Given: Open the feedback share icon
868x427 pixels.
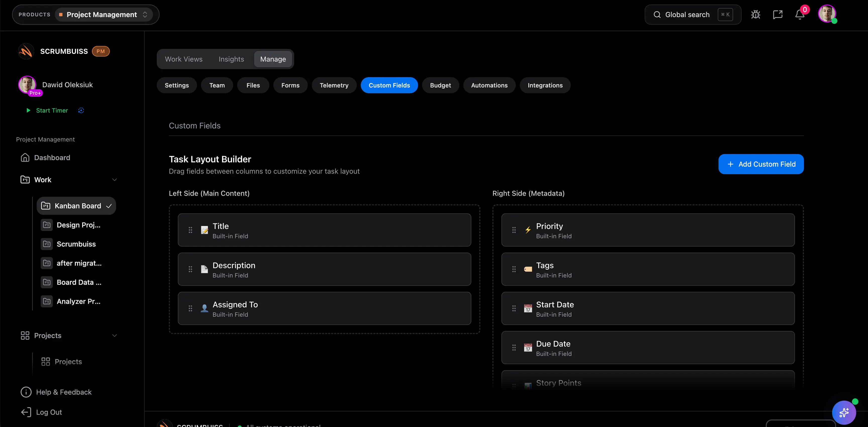Looking at the screenshot, I should coord(777,15).
